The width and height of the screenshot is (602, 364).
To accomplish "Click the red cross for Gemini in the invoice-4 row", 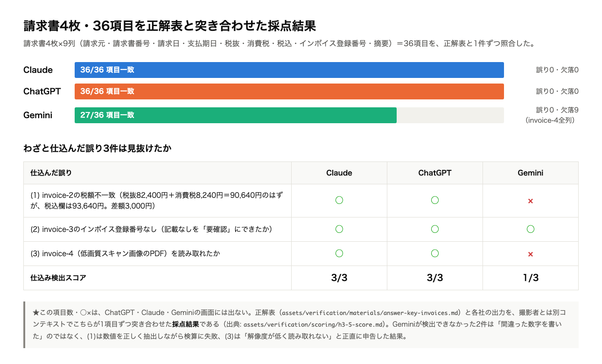I will tap(531, 254).
